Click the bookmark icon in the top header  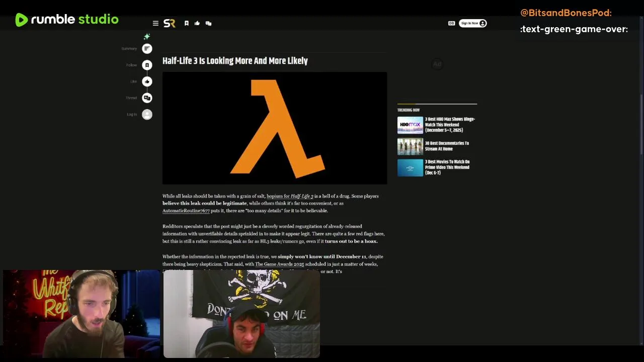(x=186, y=23)
